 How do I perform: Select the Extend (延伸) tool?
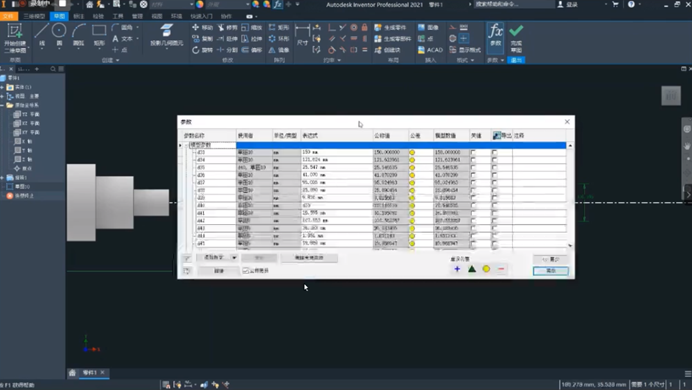[x=227, y=39]
